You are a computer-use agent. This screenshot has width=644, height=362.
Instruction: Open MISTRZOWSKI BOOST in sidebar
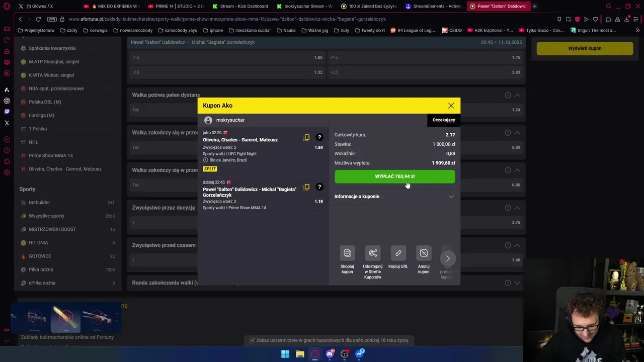click(x=67, y=229)
